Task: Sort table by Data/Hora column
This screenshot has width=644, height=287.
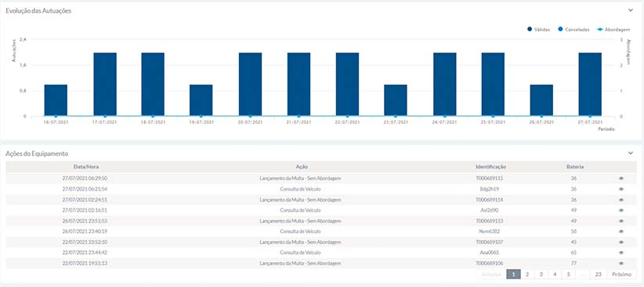Action: (x=86, y=167)
